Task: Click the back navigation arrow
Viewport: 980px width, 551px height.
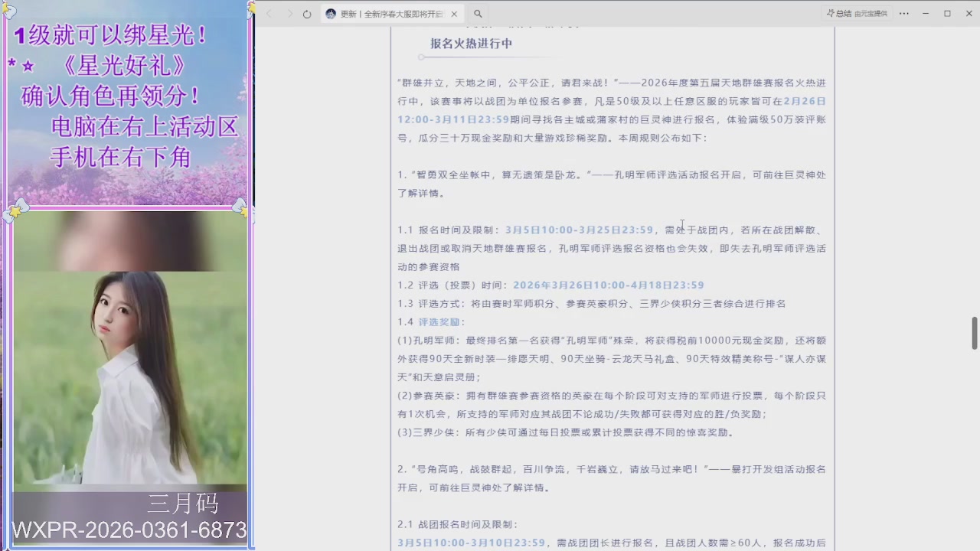Action: (x=269, y=13)
